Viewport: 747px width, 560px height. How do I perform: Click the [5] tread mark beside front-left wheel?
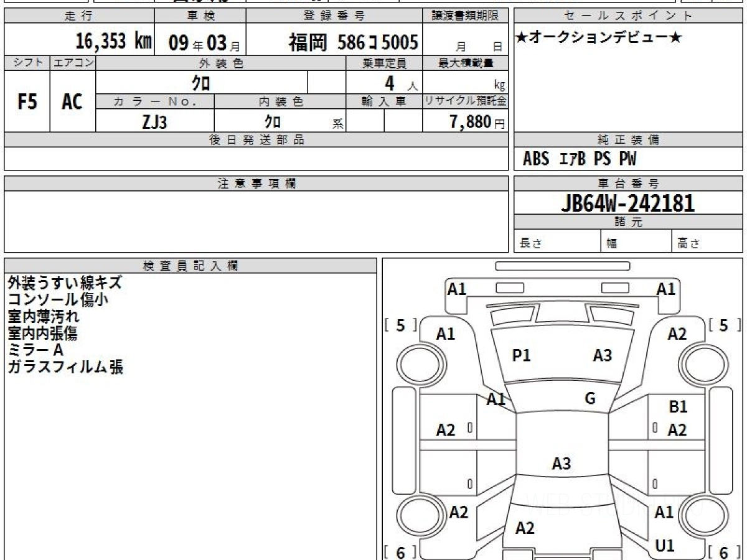coord(400,325)
